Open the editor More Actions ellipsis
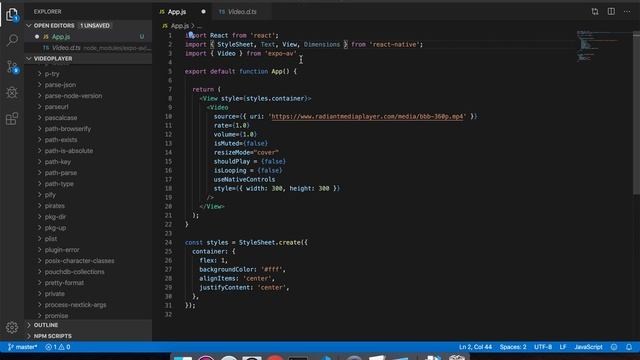The height and width of the screenshot is (360, 640). (627, 11)
